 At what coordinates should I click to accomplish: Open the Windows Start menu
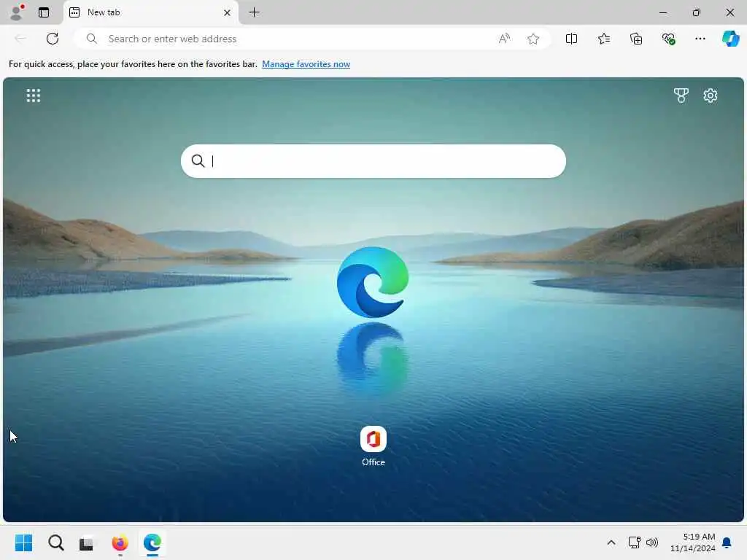coord(23,542)
